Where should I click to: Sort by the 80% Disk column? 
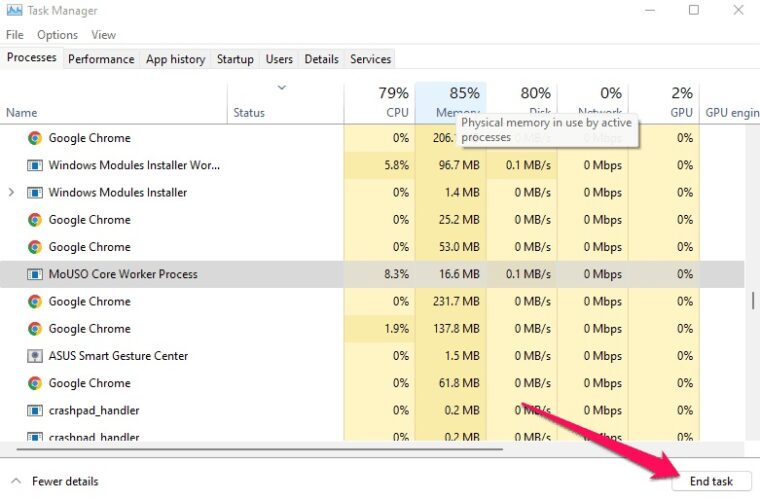point(522,103)
